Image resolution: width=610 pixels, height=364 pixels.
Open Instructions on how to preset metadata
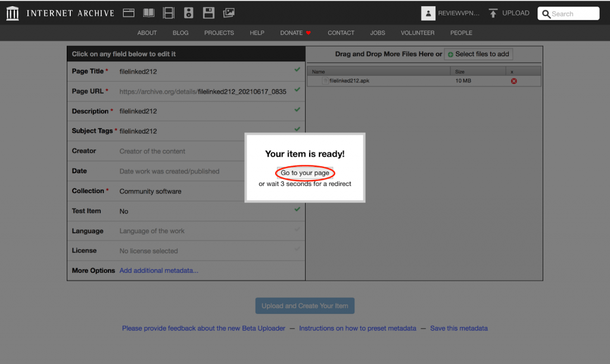pos(357,328)
